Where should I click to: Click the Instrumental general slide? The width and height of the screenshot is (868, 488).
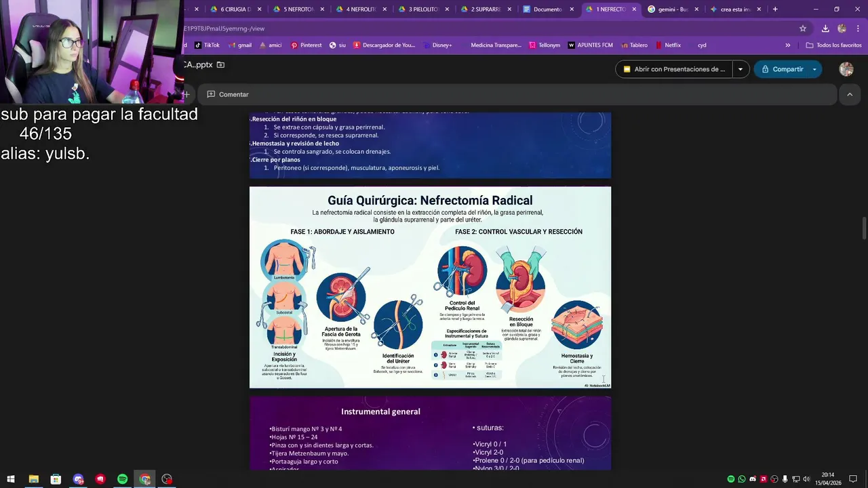[x=430, y=434]
